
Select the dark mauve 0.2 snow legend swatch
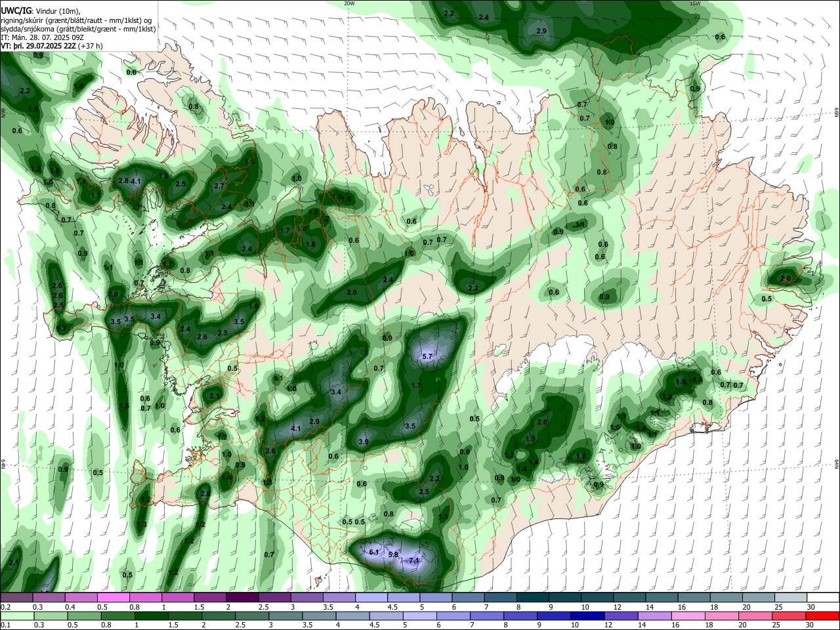[17, 598]
